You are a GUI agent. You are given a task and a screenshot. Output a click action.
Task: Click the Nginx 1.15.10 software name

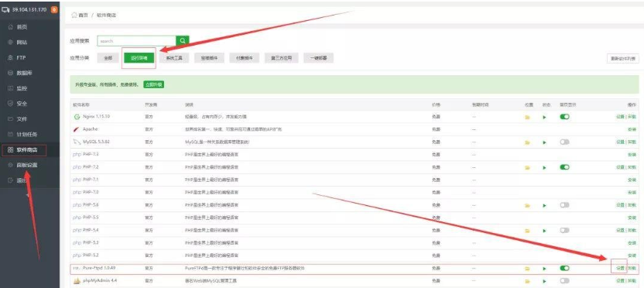pos(96,117)
